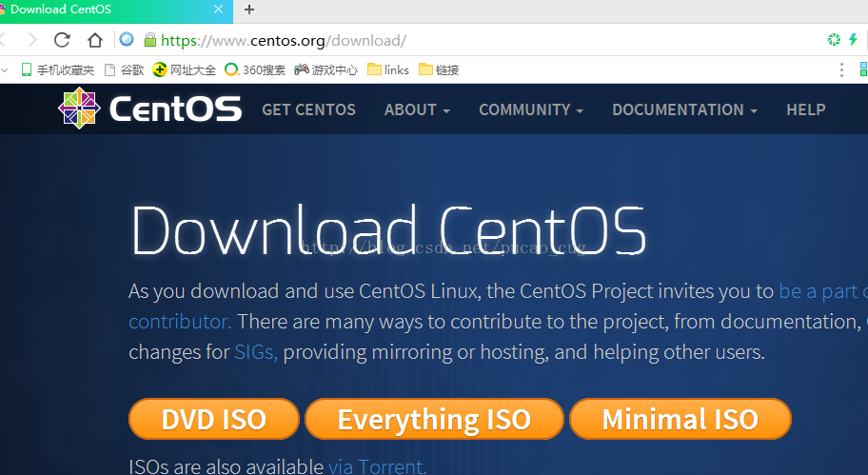Screen dimensions: 868x475
Task: Expand the bookmarks bar chevron at left
Action: click(x=5, y=69)
